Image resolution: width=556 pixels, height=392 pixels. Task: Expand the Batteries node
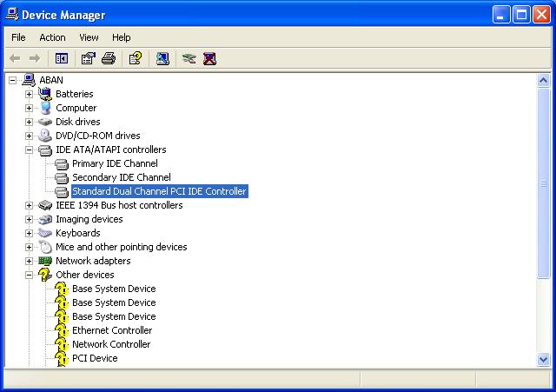tap(29, 94)
